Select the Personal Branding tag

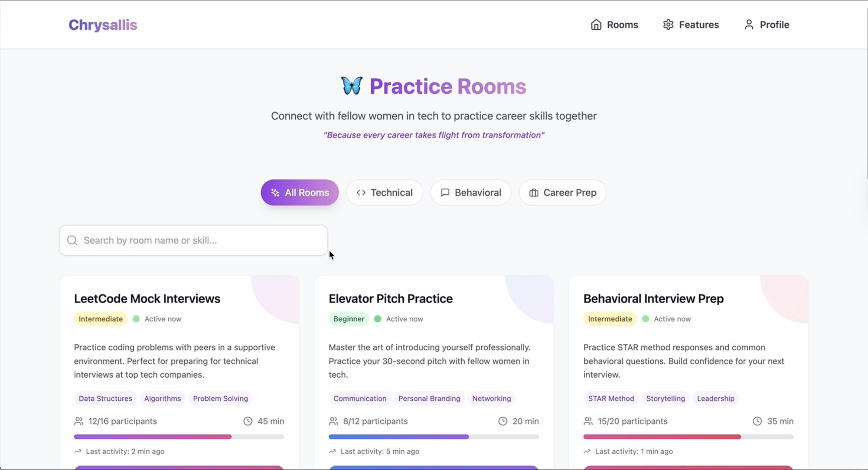[x=429, y=398]
